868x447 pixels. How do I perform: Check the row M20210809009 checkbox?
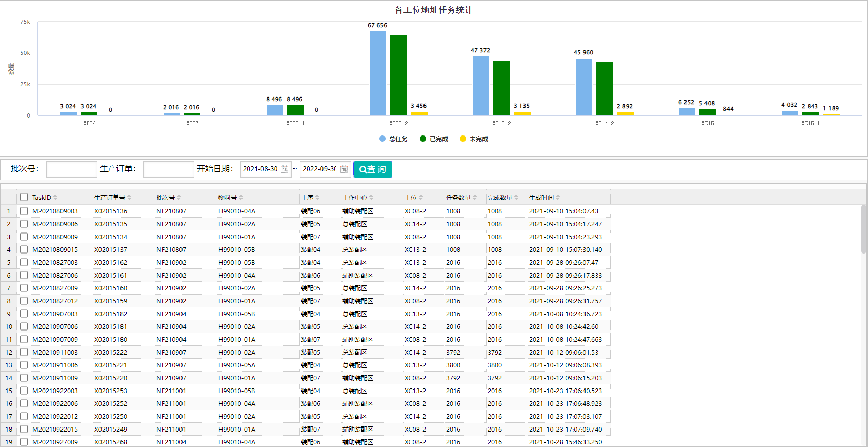click(x=24, y=237)
